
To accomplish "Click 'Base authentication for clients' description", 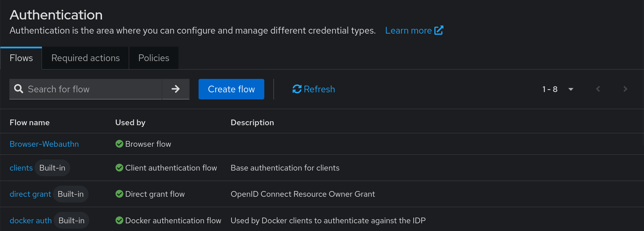I will pyautogui.click(x=285, y=168).
